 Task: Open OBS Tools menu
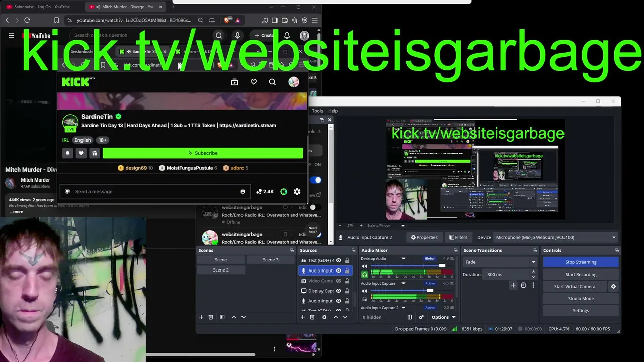pyautogui.click(x=317, y=111)
